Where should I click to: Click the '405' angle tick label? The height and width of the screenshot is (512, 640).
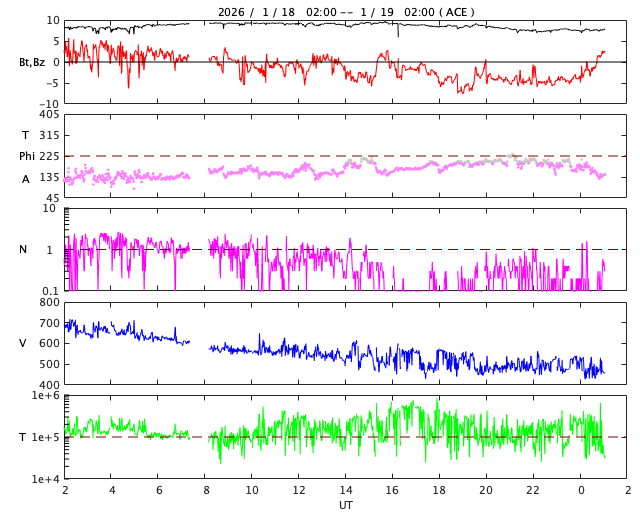tap(49, 115)
